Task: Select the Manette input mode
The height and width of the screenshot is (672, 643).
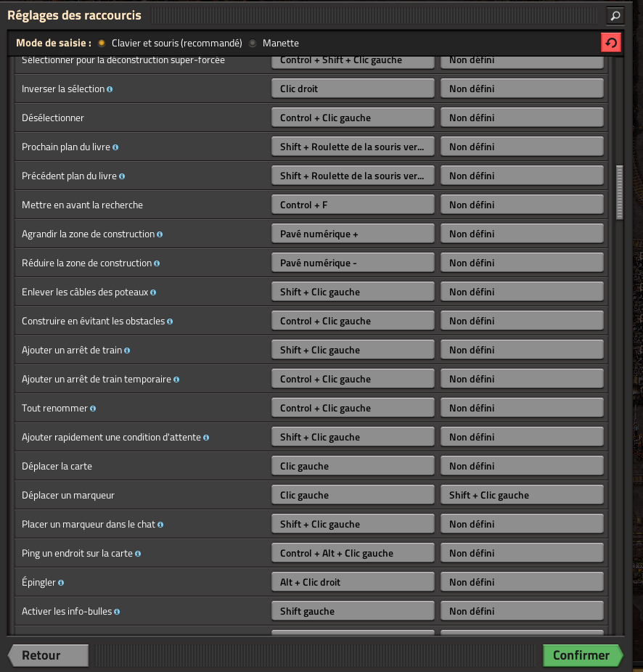Action: pos(253,44)
